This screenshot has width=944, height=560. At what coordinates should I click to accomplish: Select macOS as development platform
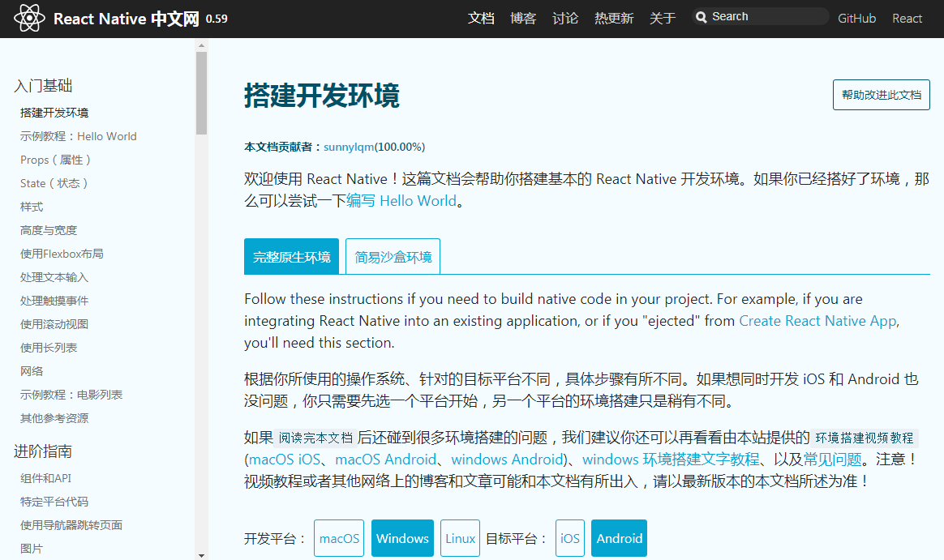pos(339,538)
